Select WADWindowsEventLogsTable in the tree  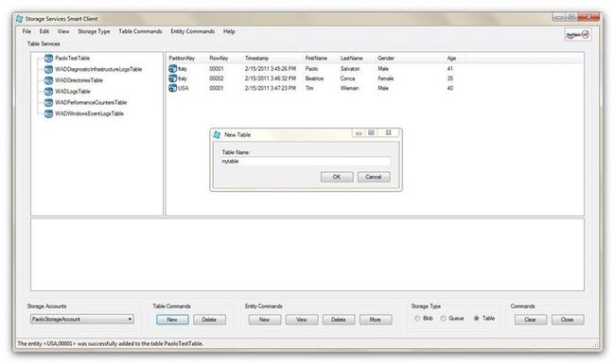90,113
